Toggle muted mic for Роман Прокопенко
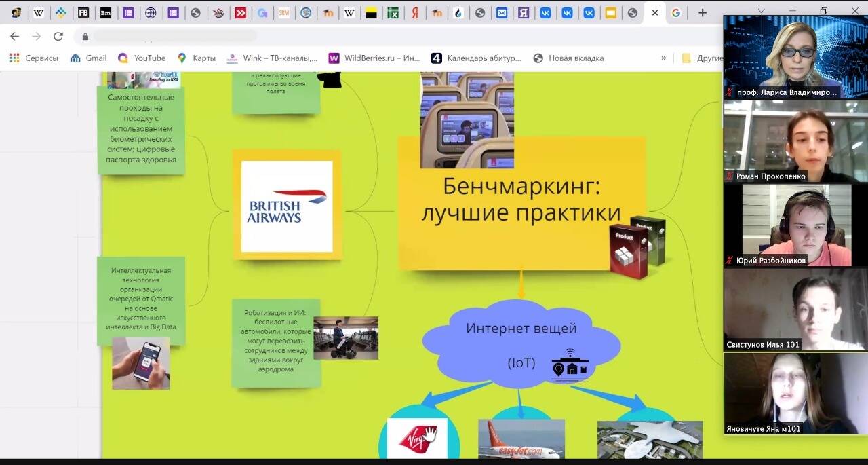This screenshot has width=868, height=465. coord(730,176)
